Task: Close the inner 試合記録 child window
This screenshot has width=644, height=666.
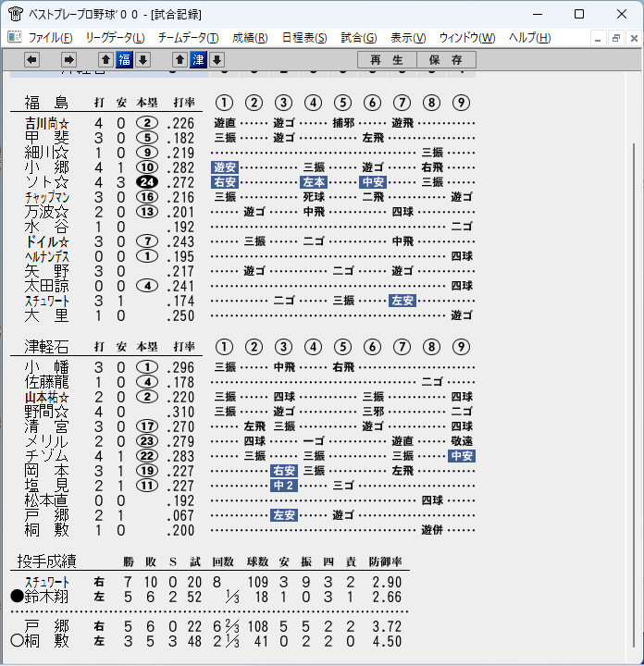Action: 634,39
